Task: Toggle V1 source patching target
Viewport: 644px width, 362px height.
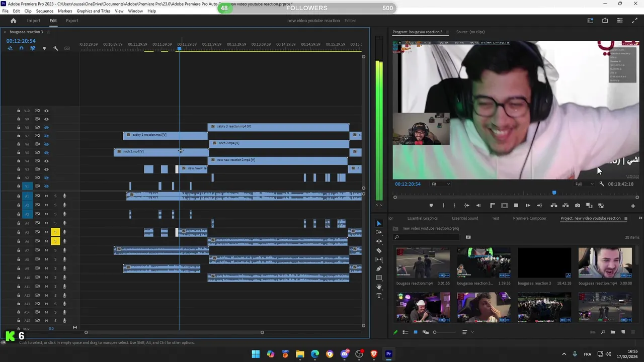Action: click(x=27, y=186)
